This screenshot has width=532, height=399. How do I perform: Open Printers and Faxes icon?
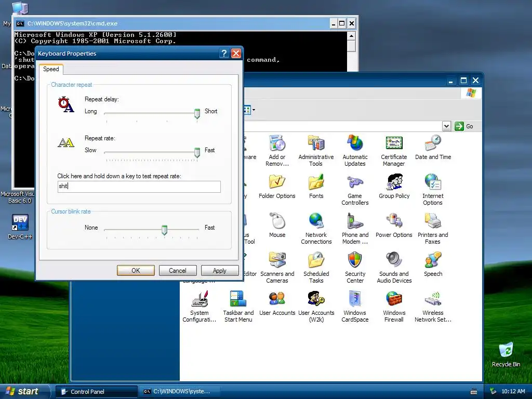[x=433, y=229]
